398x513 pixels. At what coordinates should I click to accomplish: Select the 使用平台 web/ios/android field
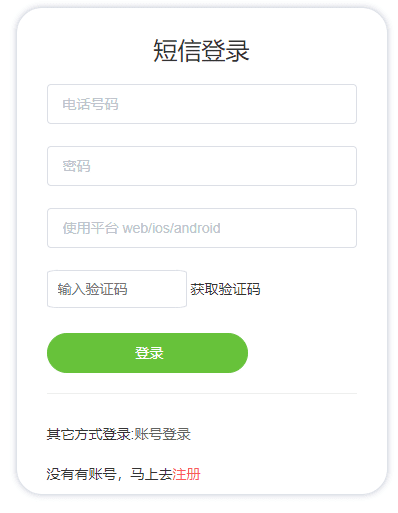(202, 228)
